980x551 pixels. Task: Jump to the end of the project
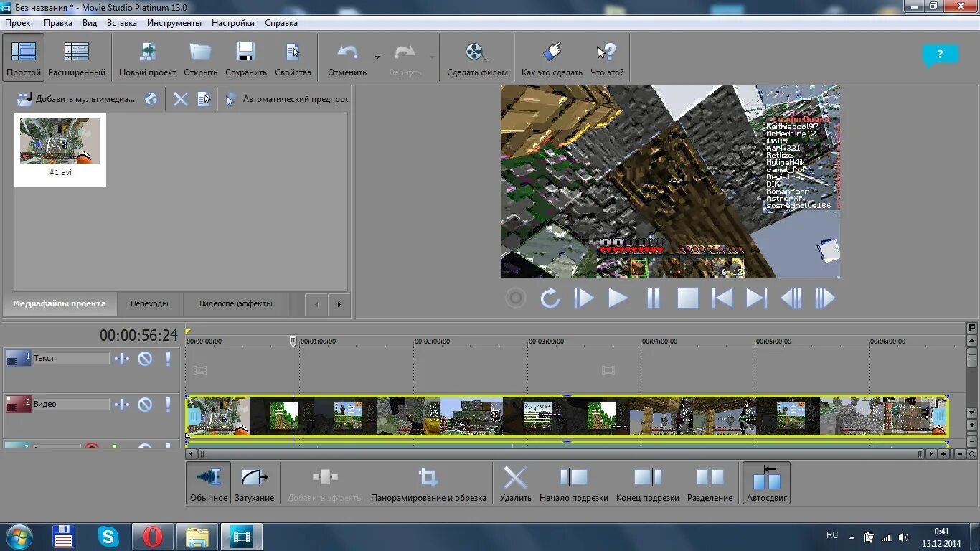[756, 298]
